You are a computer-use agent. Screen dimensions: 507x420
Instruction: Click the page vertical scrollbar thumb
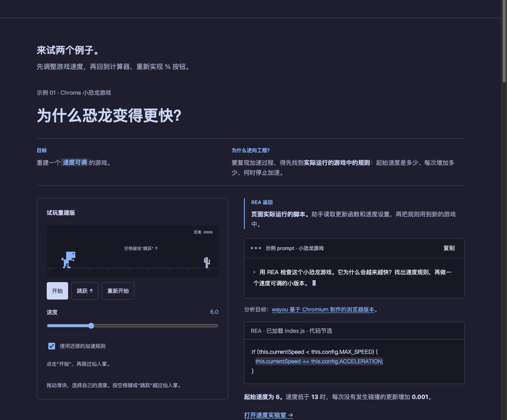tap(504, 41)
